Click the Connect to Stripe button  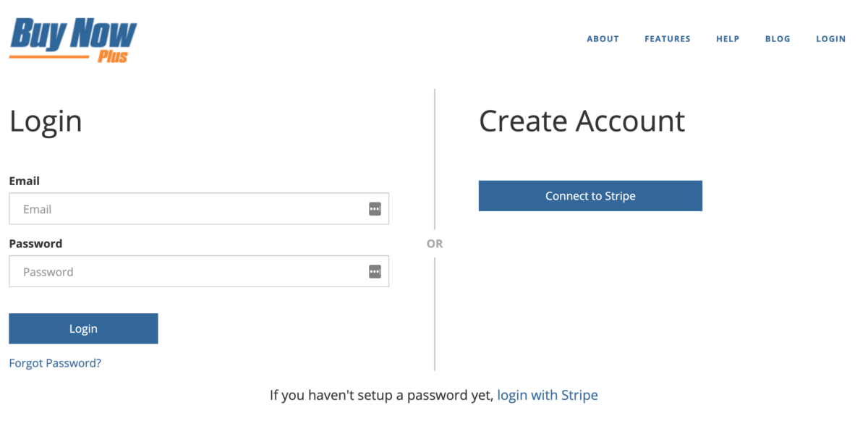[x=590, y=196]
